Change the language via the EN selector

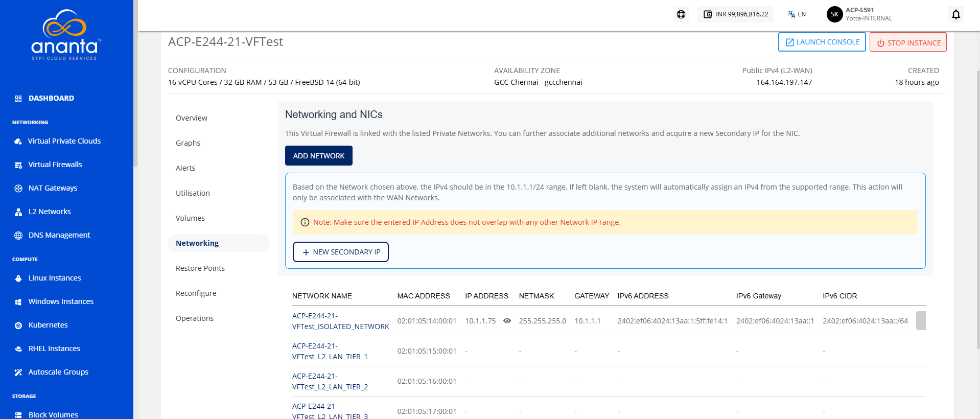pyautogui.click(x=797, y=14)
